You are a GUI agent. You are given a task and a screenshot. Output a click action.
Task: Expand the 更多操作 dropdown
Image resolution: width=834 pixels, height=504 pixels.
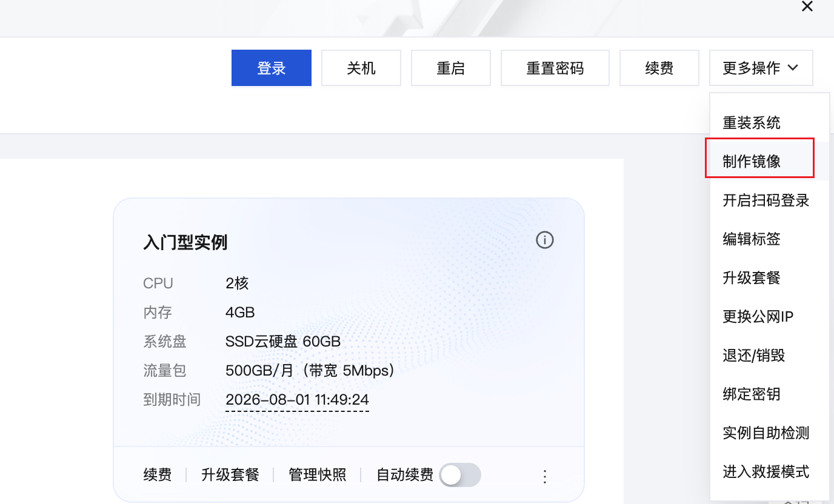point(761,68)
